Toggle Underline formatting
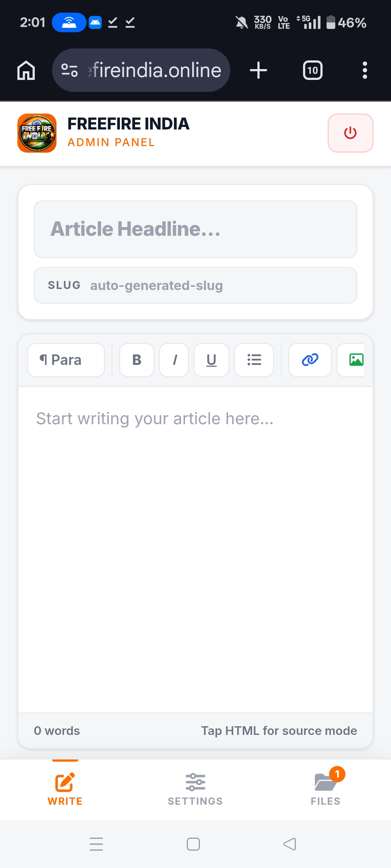391x868 pixels. click(211, 360)
